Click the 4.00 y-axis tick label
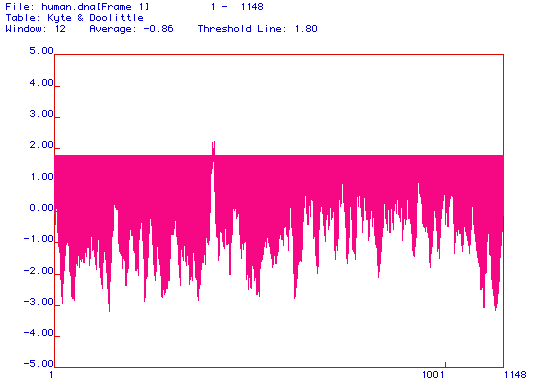 coord(41,83)
